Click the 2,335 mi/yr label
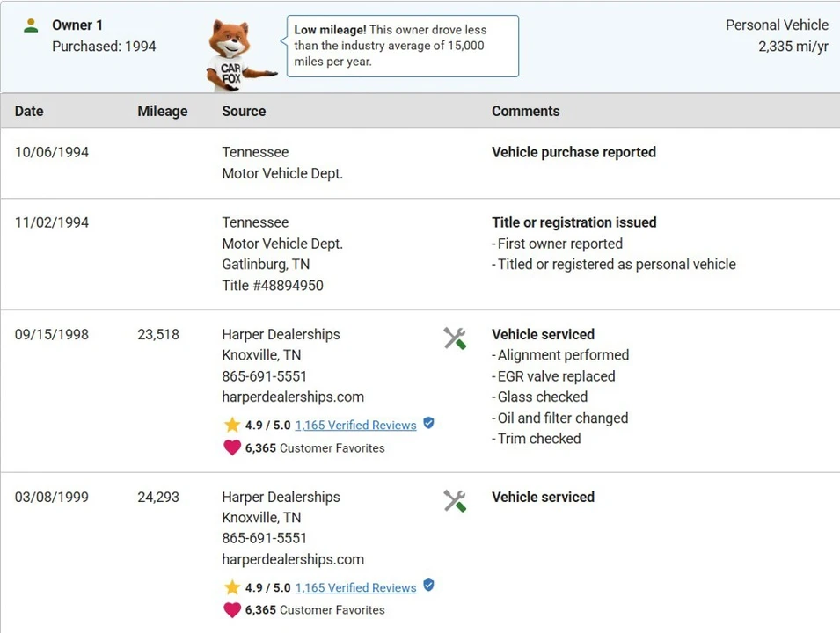Screen dimensions: 840x633 793,47
